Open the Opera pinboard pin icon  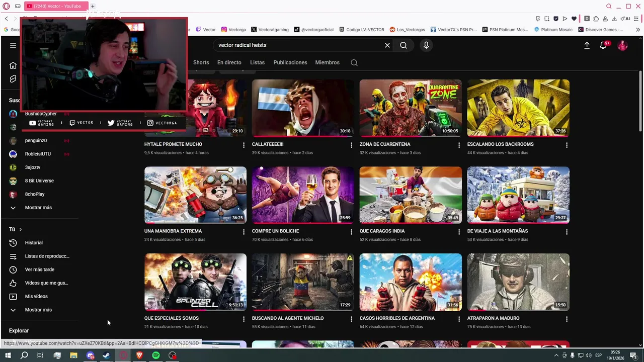point(538,19)
